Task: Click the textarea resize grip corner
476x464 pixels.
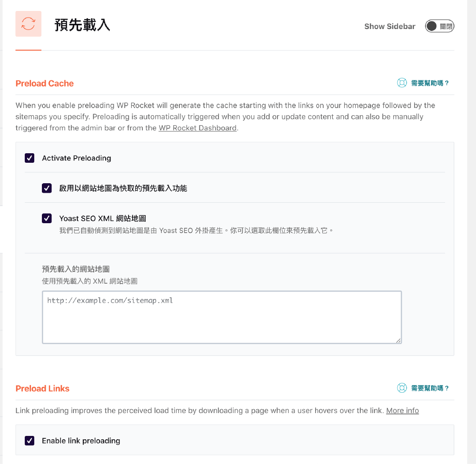Action: coord(398,340)
